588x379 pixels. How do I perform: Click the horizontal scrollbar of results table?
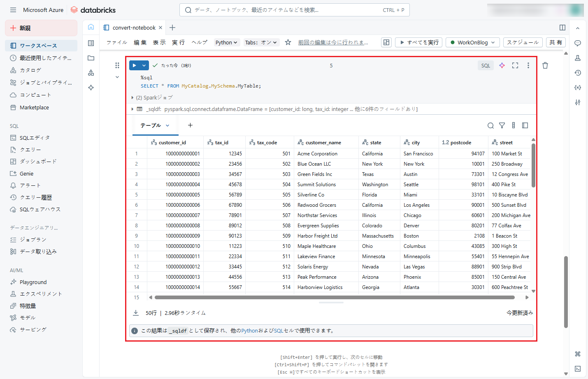click(x=334, y=297)
